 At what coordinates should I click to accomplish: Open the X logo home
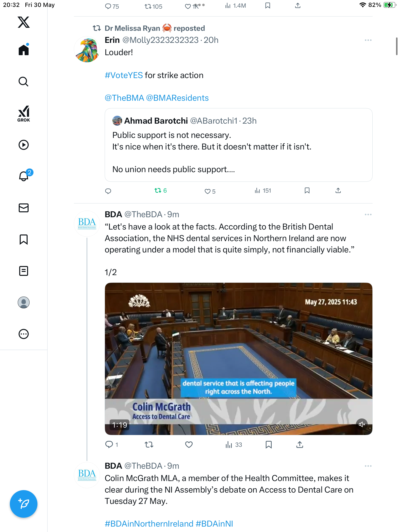pos(24,22)
